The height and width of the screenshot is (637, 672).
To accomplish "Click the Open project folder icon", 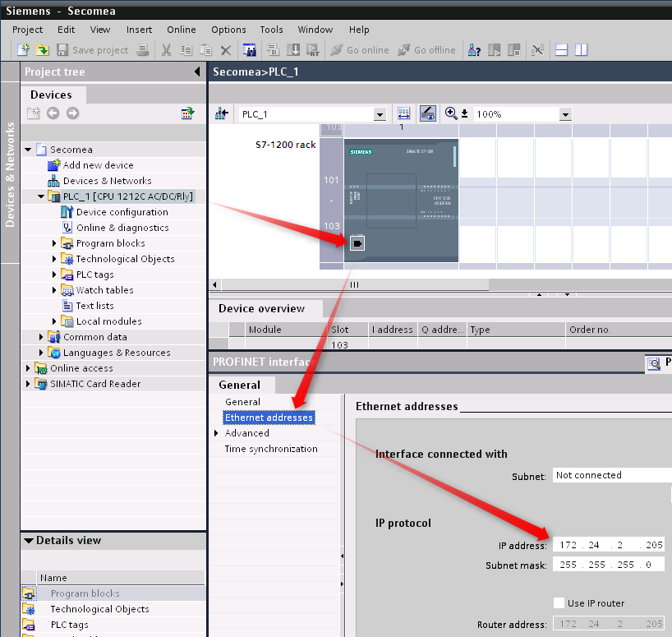I will pyautogui.click(x=43, y=49).
